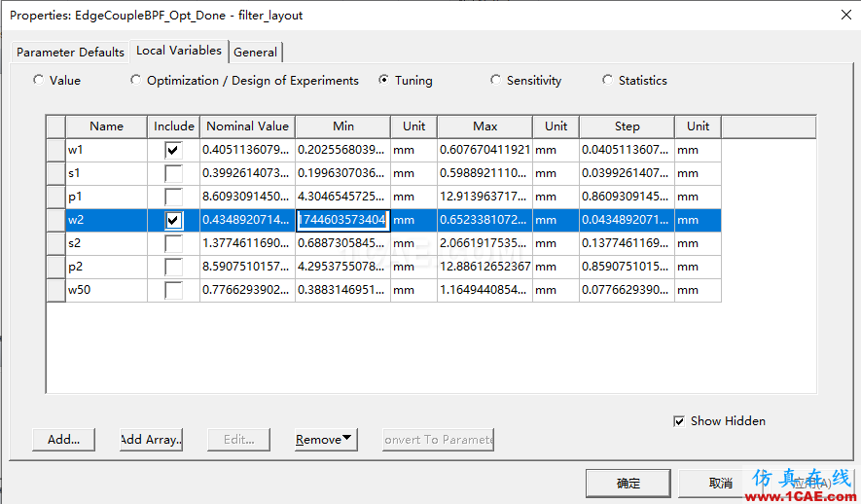The width and height of the screenshot is (861, 504).
Task: Click w1 nominal value 0.4051136079...
Action: tap(248, 150)
